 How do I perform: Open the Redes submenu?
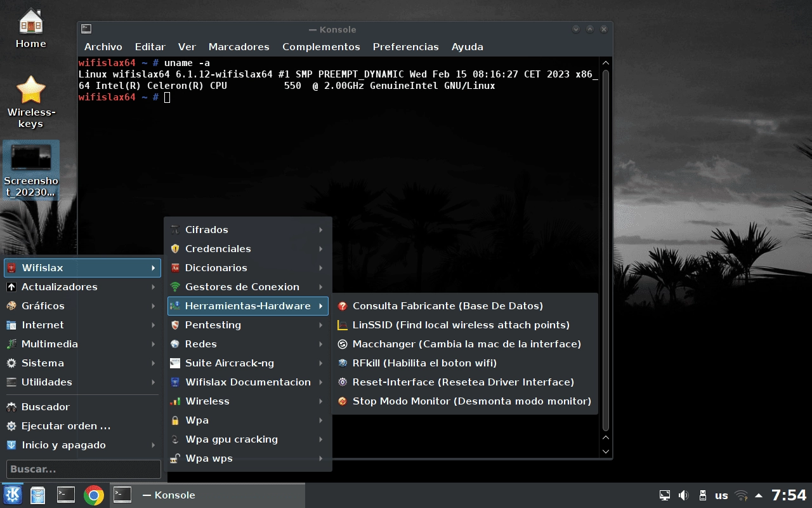(x=248, y=344)
